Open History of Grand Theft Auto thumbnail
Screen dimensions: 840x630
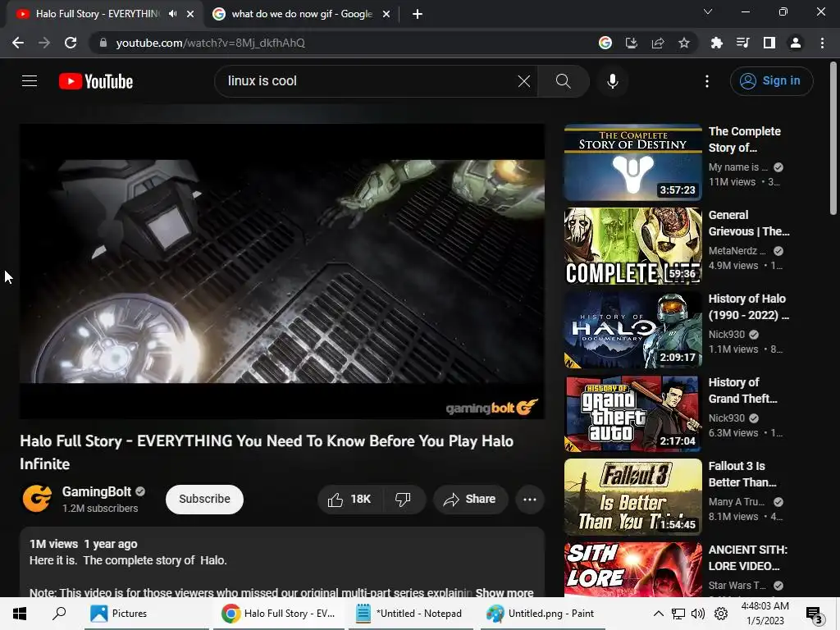[632, 413]
